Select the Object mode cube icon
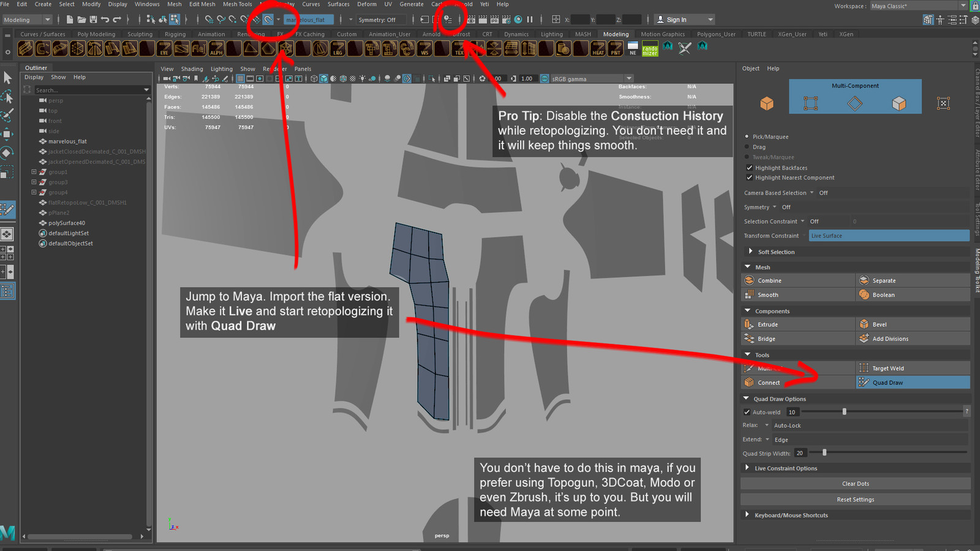 pos(767,103)
